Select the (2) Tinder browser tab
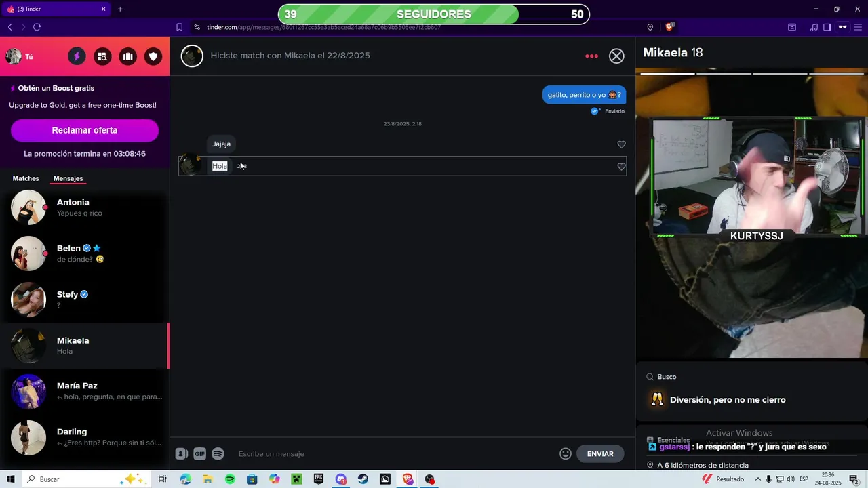868x488 pixels. coord(56,9)
